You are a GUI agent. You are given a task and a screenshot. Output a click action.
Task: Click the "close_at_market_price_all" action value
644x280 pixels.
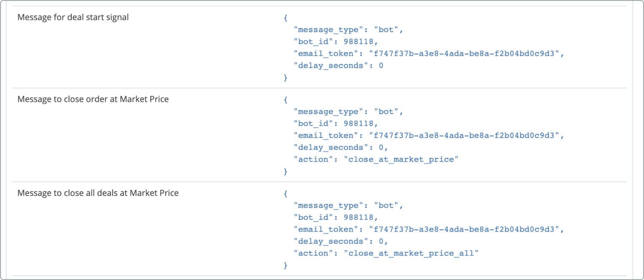click(x=411, y=253)
